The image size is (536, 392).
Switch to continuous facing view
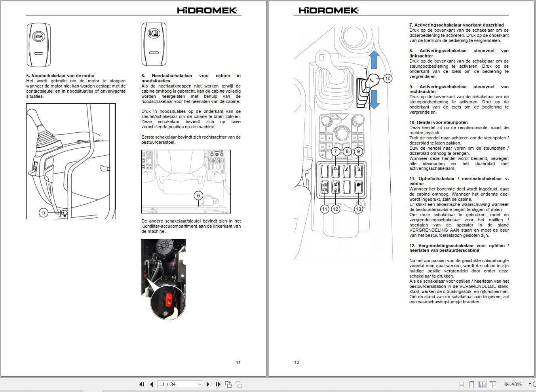coord(492,384)
